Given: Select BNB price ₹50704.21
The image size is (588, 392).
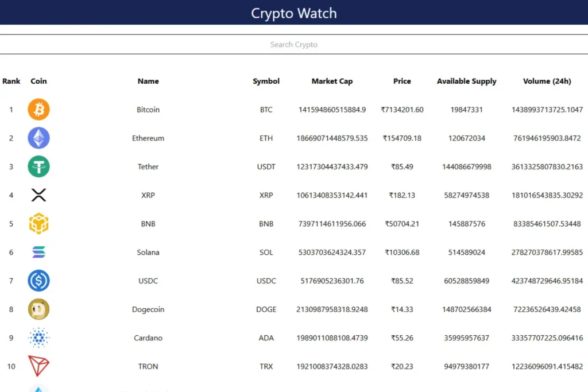Looking at the screenshot, I should point(402,224).
